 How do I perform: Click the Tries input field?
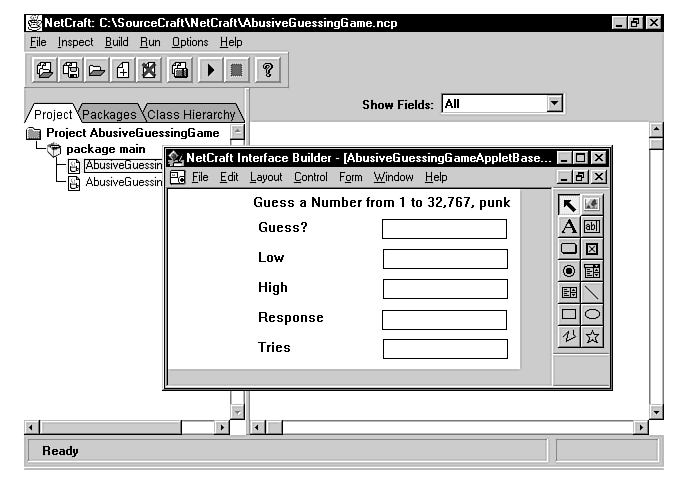pyautogui.click(x=445, y=349)
